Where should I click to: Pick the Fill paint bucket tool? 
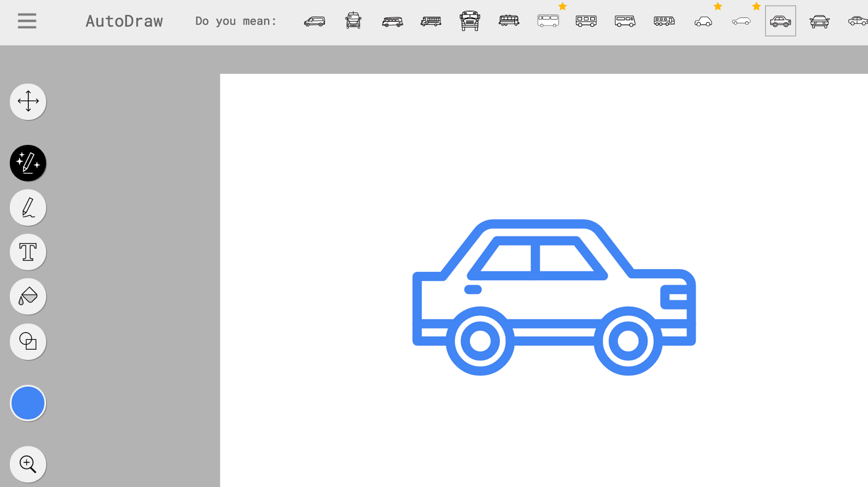[x=28, y=296]
